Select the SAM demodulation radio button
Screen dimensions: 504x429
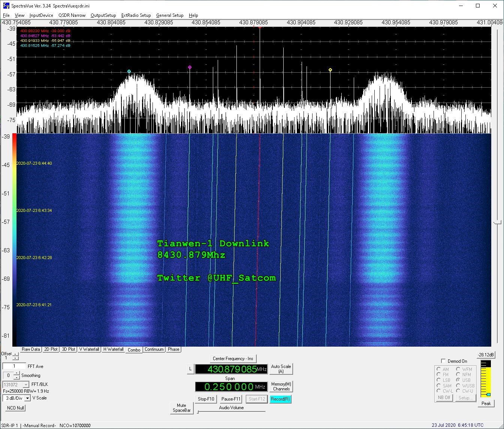point(439,386)
